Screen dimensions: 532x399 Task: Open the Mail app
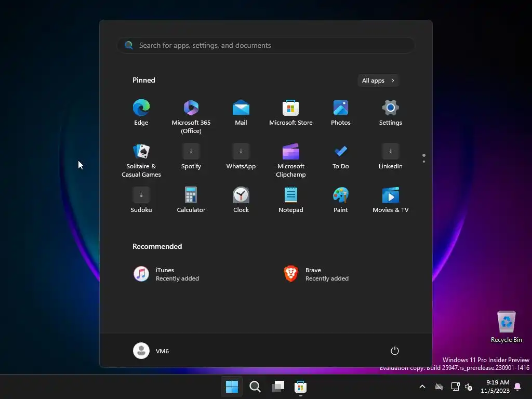241,113
